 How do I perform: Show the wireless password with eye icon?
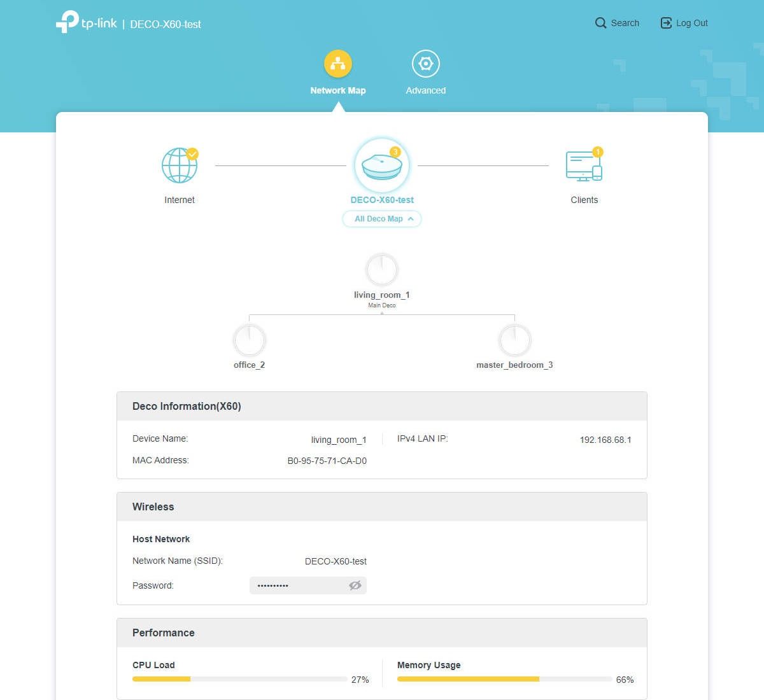tap(355, 585)
